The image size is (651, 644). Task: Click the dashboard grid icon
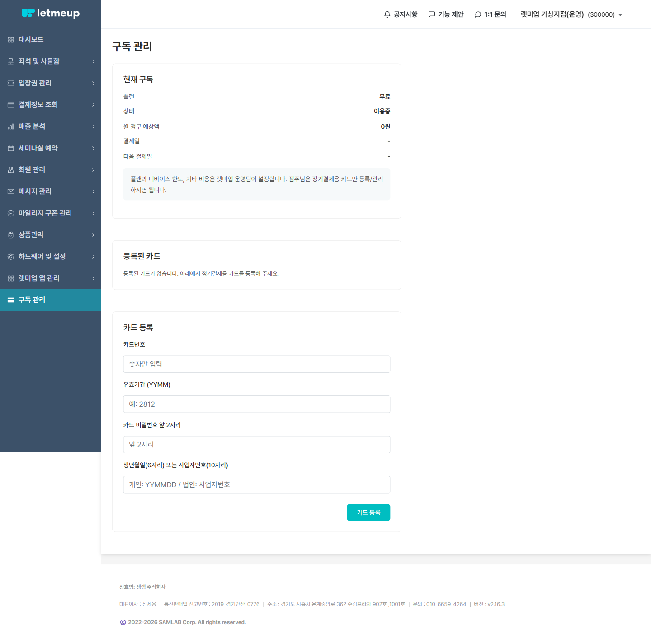11,40
